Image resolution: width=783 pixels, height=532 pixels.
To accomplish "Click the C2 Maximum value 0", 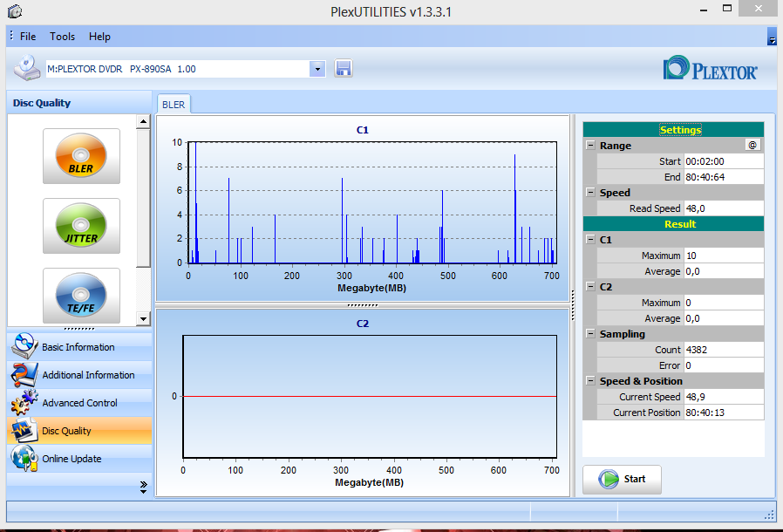I will click(724, 303).
